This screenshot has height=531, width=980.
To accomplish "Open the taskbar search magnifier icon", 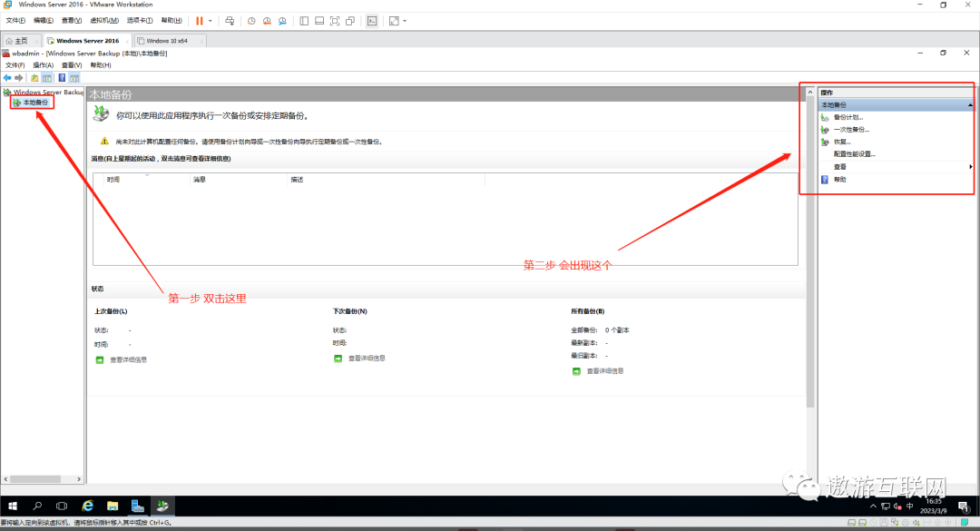I will (x=37, y=506).
